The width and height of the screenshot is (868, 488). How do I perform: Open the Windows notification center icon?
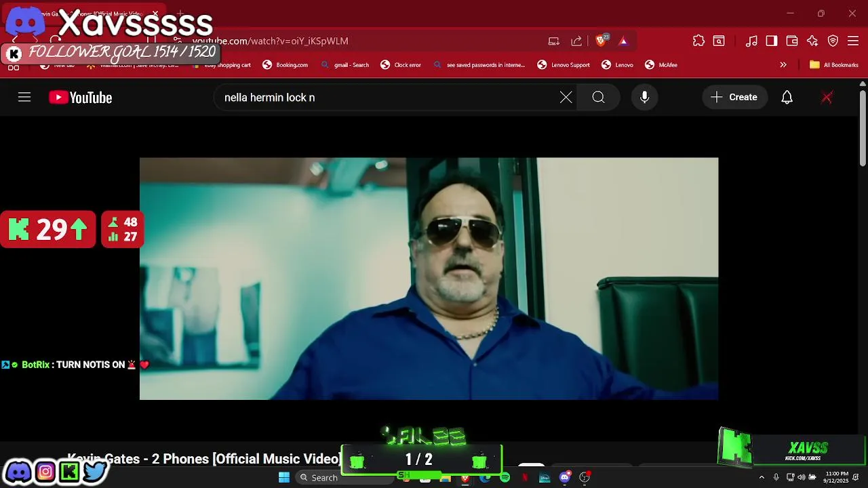click(x=856, y=478)
